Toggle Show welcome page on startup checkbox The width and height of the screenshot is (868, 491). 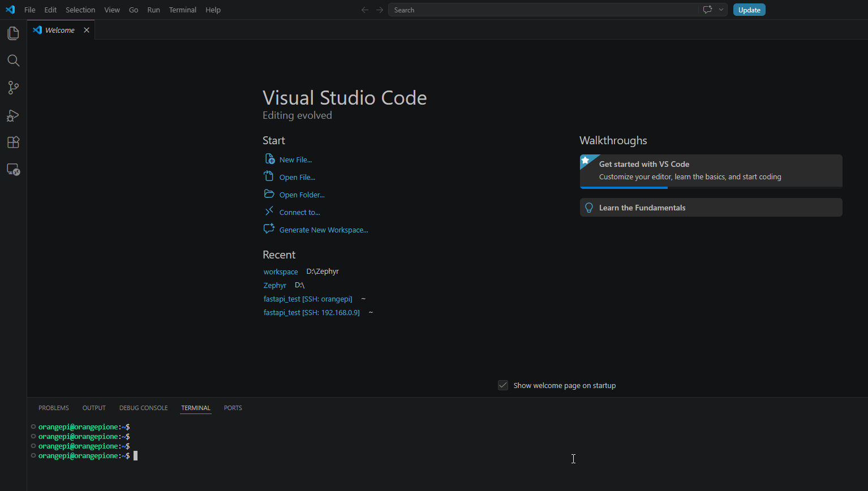click(x=503, y=385)
